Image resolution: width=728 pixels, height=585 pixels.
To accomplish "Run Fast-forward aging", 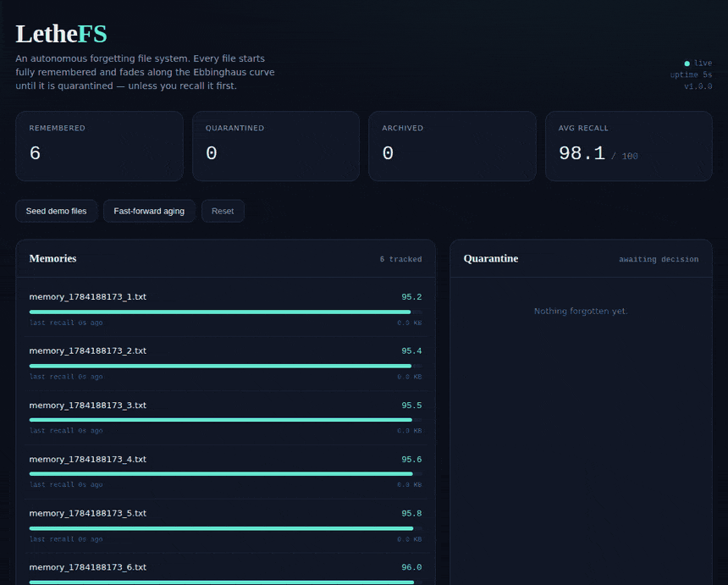I will (x=149, y=212).
